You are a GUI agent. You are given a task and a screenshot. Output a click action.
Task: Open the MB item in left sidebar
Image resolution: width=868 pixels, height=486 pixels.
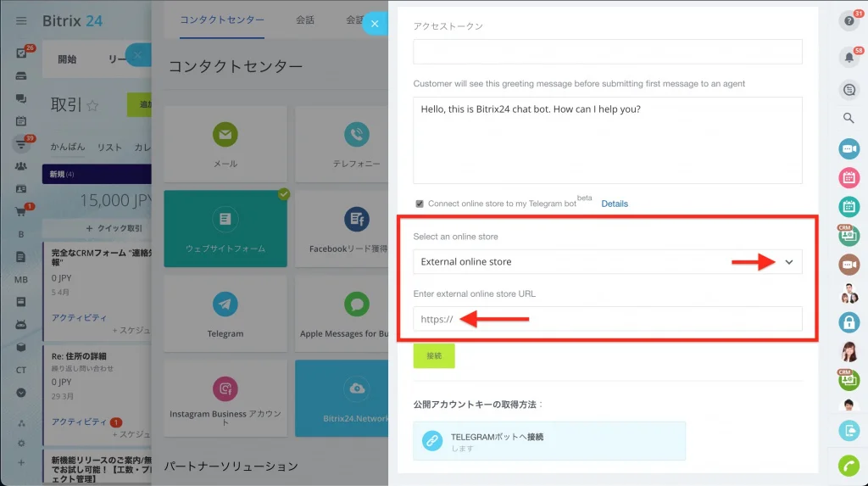21,279
